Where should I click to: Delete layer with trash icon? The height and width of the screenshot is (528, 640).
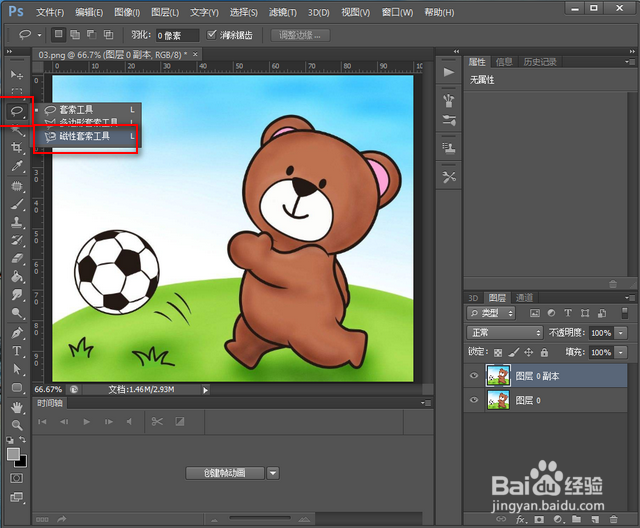(x=613, y=519)
